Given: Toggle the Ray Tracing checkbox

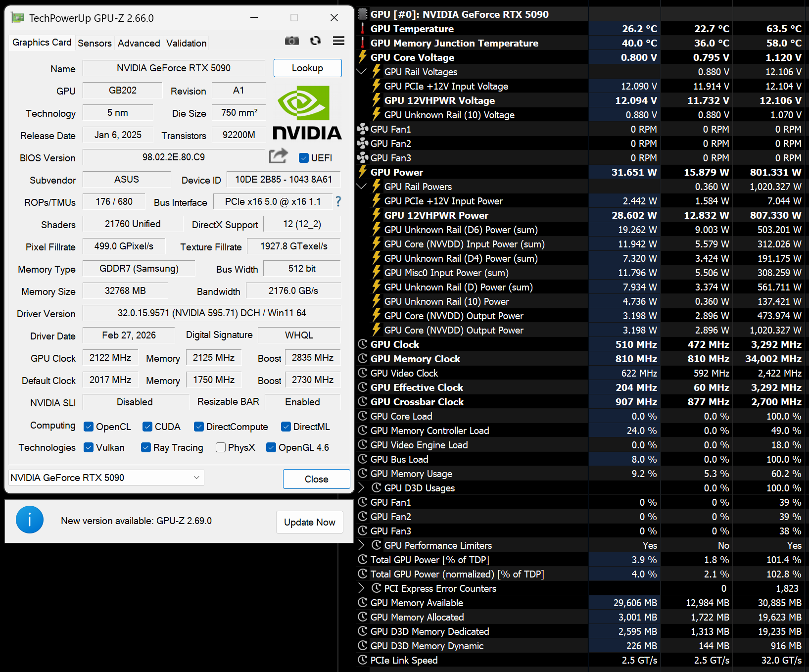Looking at the screenshot, I should pos(146,447).
